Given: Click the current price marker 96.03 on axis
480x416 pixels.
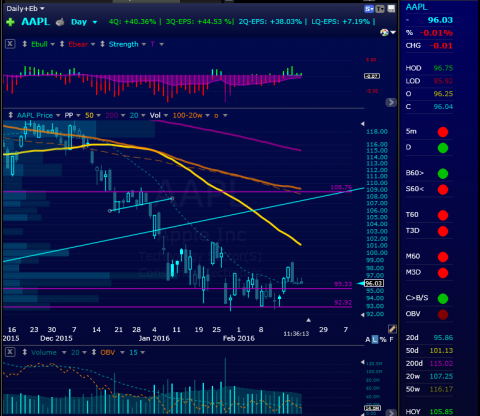Looking at the screenshot, I should point(374,283).
